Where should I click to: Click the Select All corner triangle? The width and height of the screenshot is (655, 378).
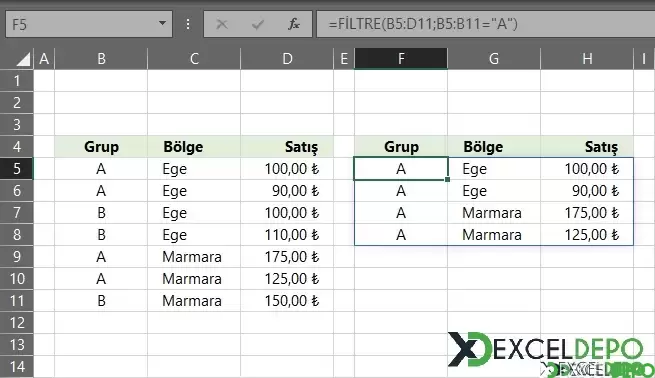click(x=23, y=59)
